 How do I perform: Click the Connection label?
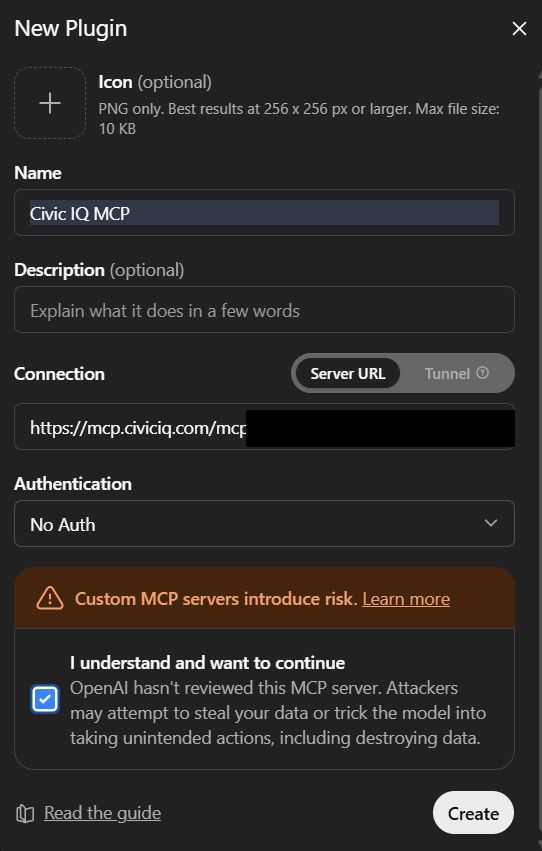[59, 373]
